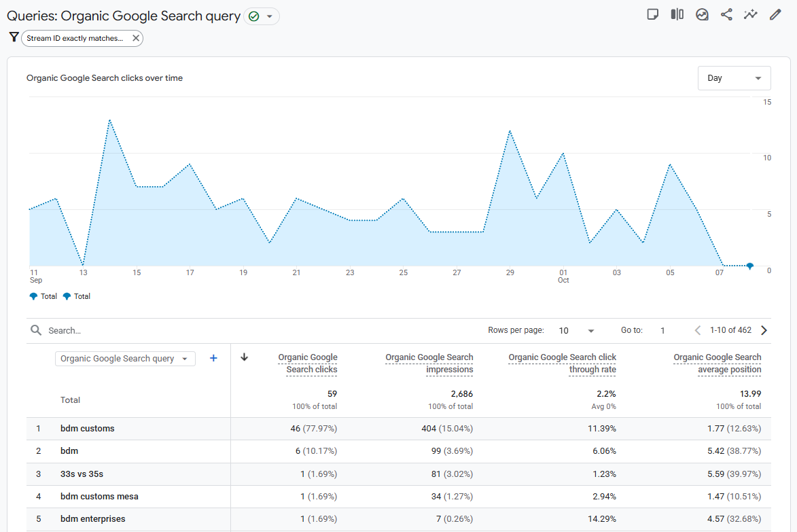Click the 11.39% click through rate cell

click(x=602, y=429)
